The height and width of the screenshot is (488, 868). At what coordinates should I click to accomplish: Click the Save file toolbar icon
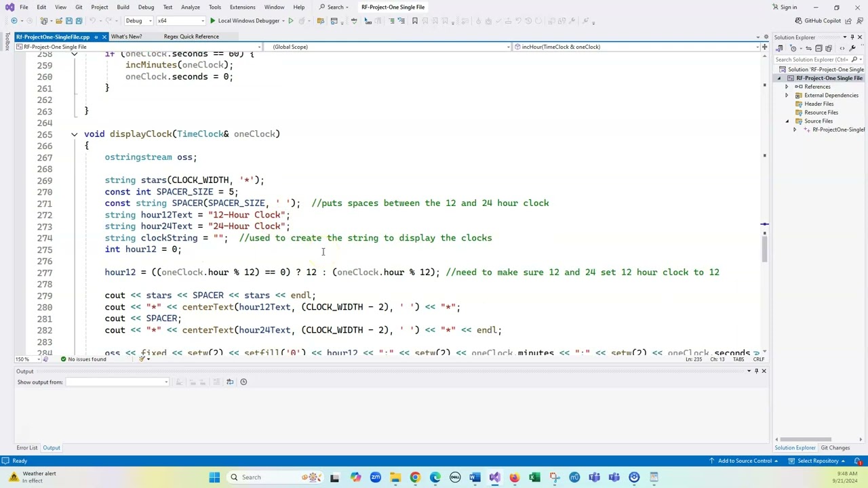(68, 20)
